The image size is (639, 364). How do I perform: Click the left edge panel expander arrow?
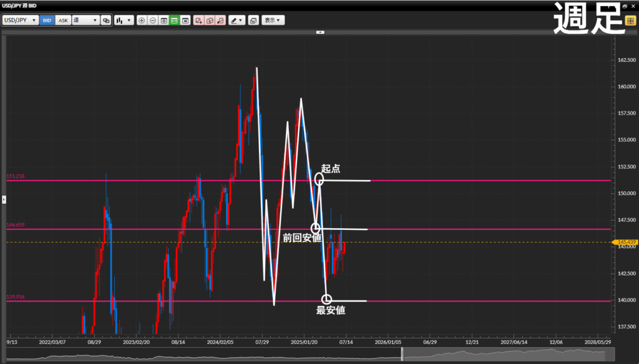click(x=3, y=199)
